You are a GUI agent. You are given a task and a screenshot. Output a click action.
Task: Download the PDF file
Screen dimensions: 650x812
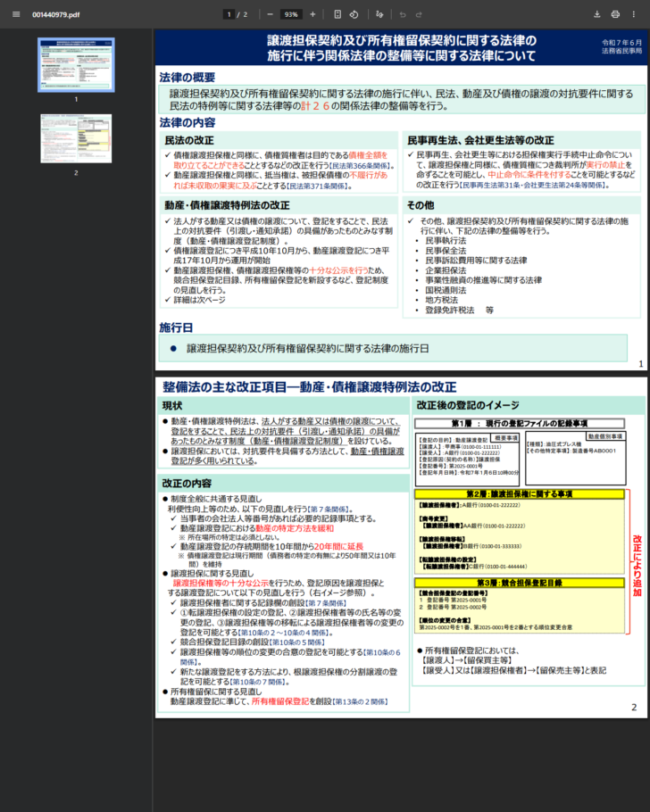coord(597,14)
